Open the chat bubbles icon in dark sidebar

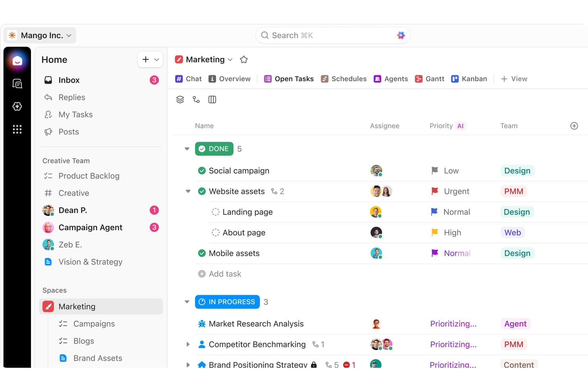[x=17, y=83]
